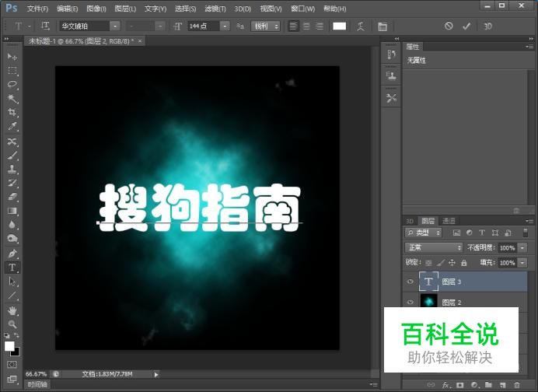
Task: Toggle the character and paragraph panels
Action: 383,26
